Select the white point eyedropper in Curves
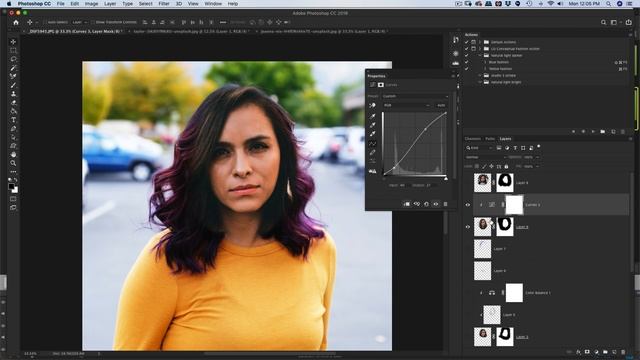Image resolution: width=640 pixels, height=360 pixels. click(x=372, y=133)
